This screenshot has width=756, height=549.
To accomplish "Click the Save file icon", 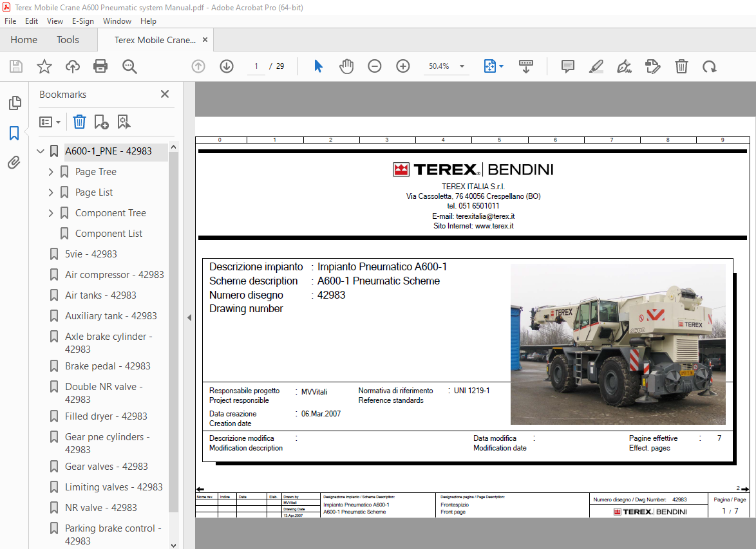I will coord(16,66).
